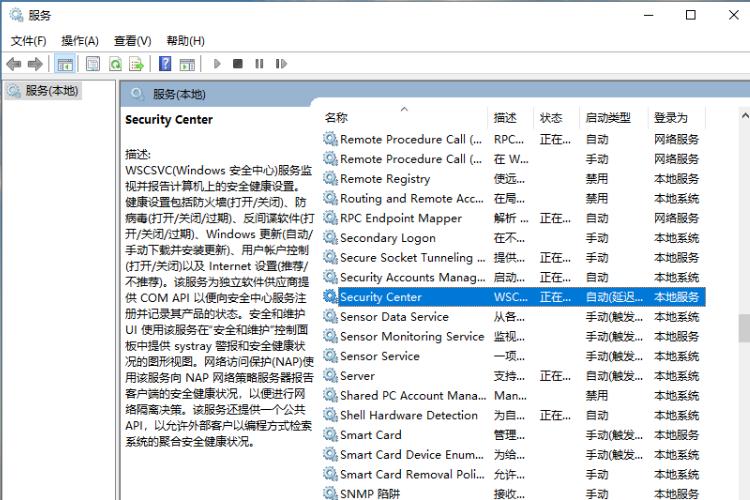The width and height of the screenshot is (750, 500).
Task: Click the Security Center heading in description pane
Action: point(169,120)
